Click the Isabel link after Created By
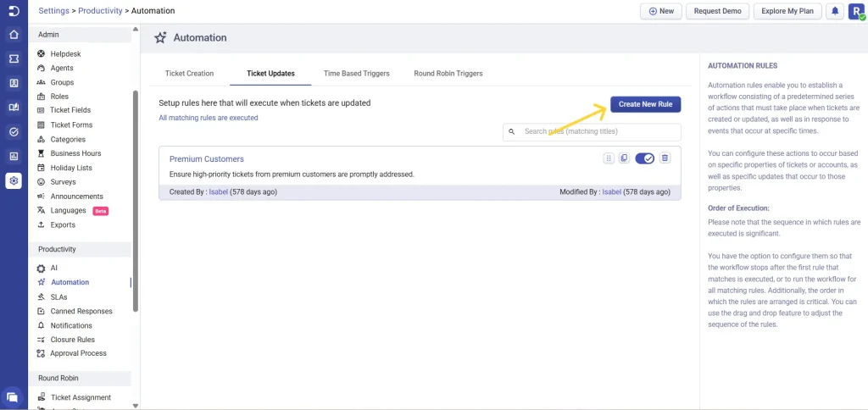The height and width of the screenshot is (410, 868). (218, 192)
